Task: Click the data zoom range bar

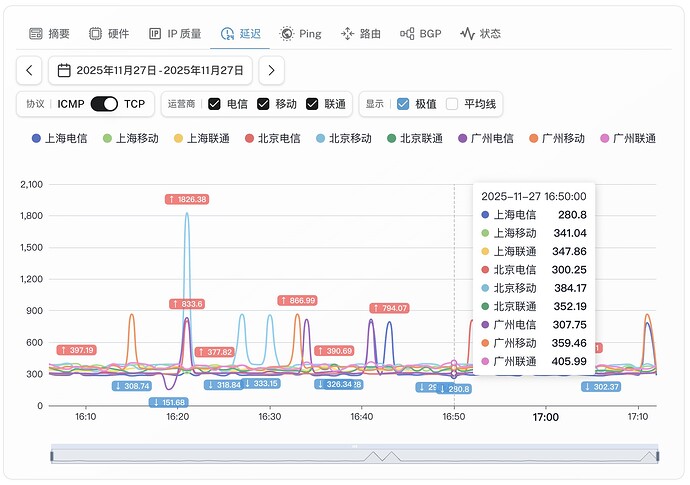Action: [355, 456]
